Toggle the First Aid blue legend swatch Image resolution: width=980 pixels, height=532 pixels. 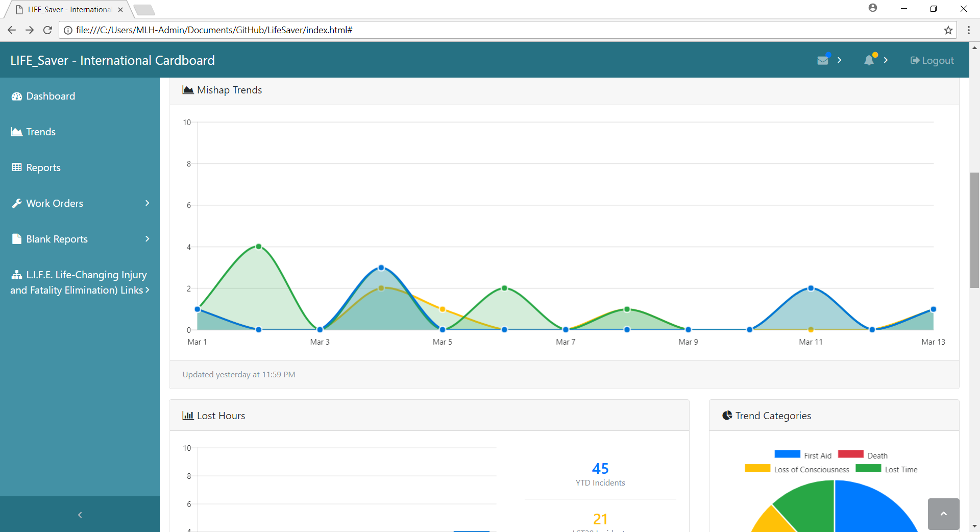pos(787,454)
